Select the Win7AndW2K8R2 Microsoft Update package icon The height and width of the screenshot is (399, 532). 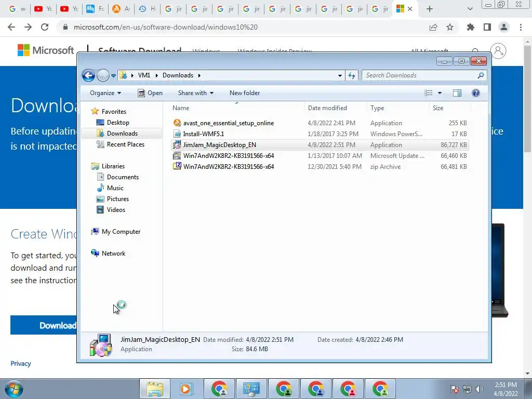(x=177, y=156)
